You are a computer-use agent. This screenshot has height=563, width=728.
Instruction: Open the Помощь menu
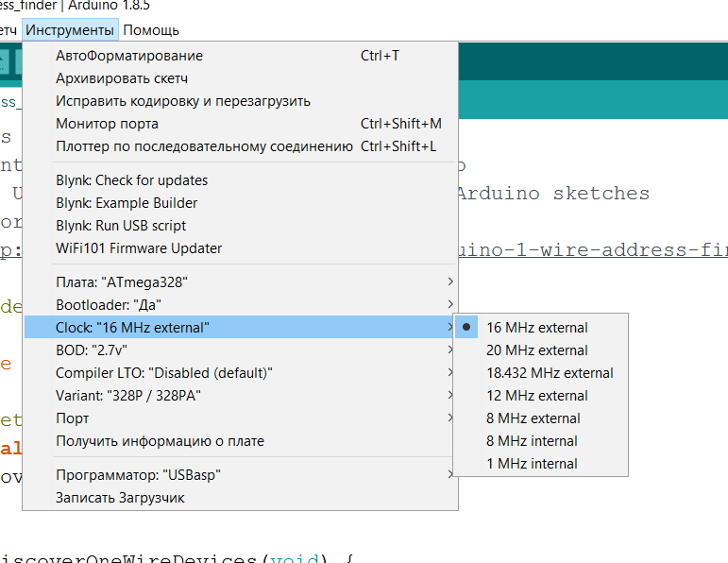pyautogui.click(x=151, y=30)
